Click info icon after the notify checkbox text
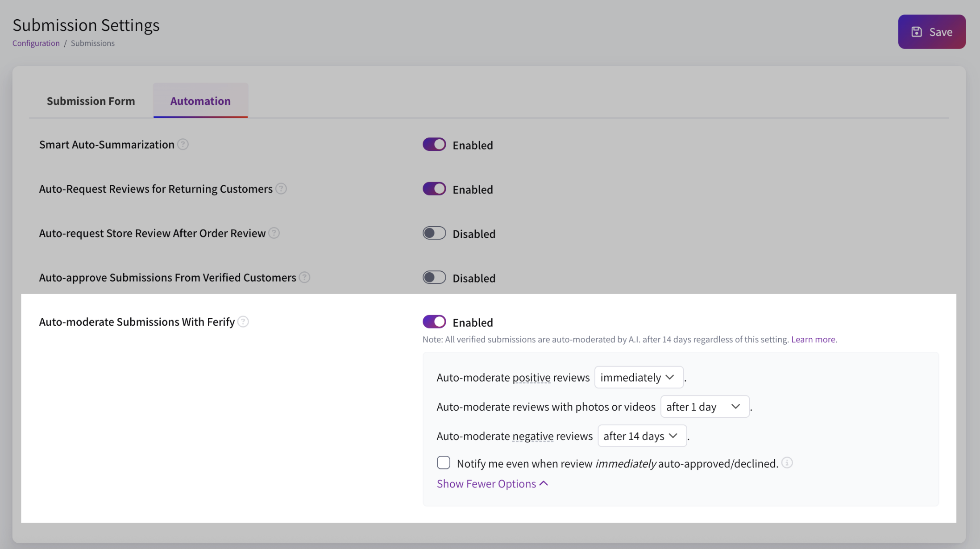Image resolution: width=980 pixels, height=549 pixels. tap(787, 463)
